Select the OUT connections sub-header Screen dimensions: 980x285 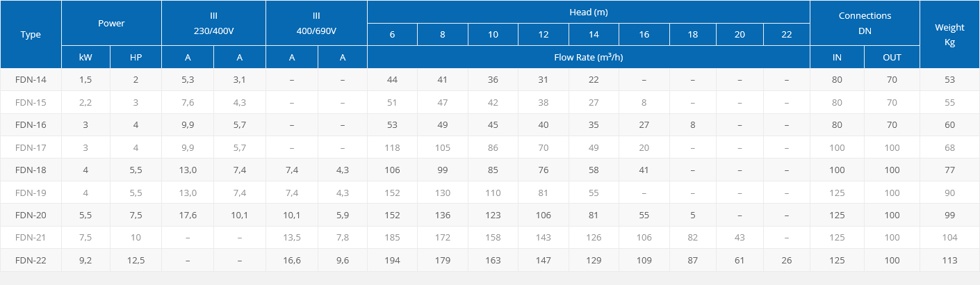892,57
